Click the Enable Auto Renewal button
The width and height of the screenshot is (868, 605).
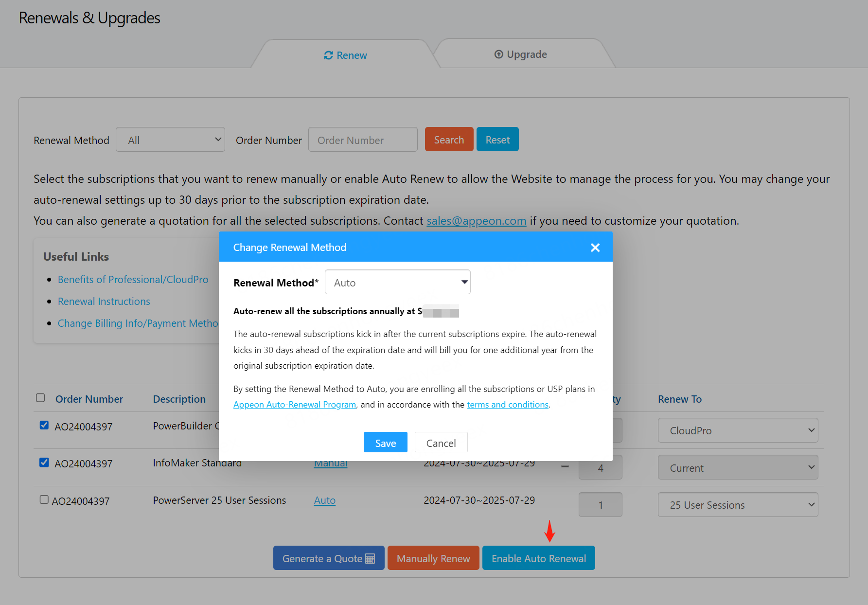click(x=538, y=558)
